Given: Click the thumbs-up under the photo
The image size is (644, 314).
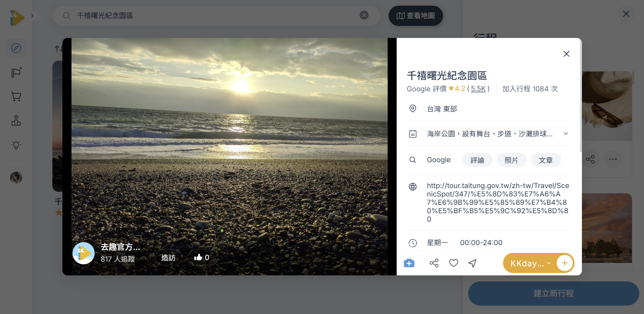Looking at the screenshot, I should pos(202,257).
